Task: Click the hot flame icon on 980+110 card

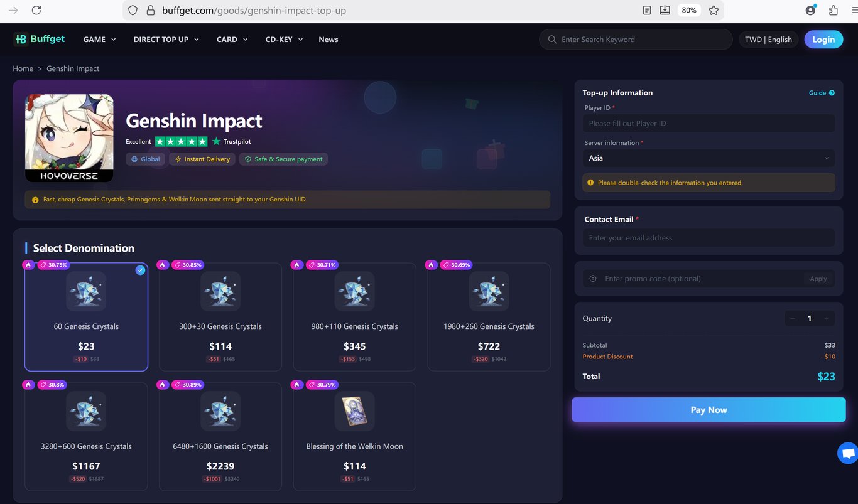Action: point(296,265)
